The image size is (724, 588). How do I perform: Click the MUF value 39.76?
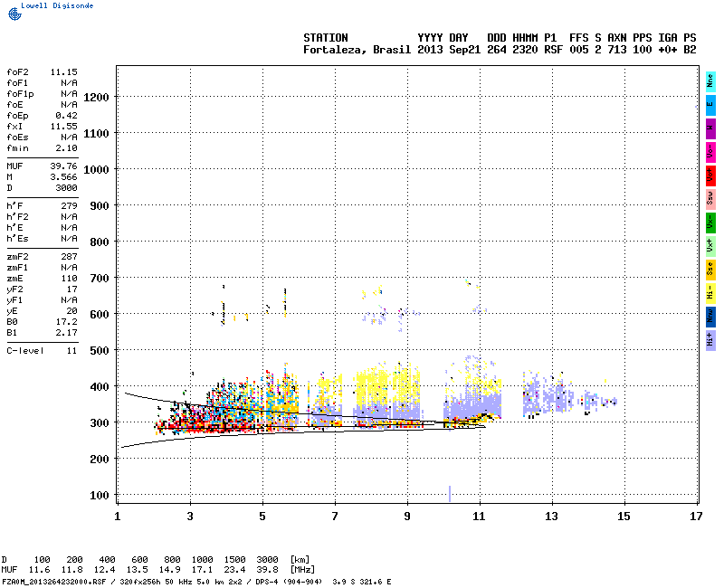click(x=63, y=166)
